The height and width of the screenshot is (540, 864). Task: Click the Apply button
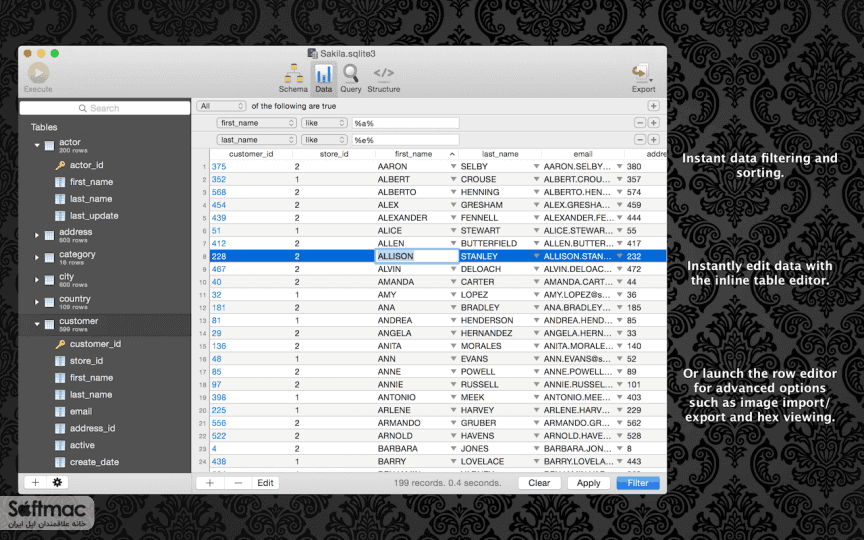pyautogui.click(x=588, y=483)
